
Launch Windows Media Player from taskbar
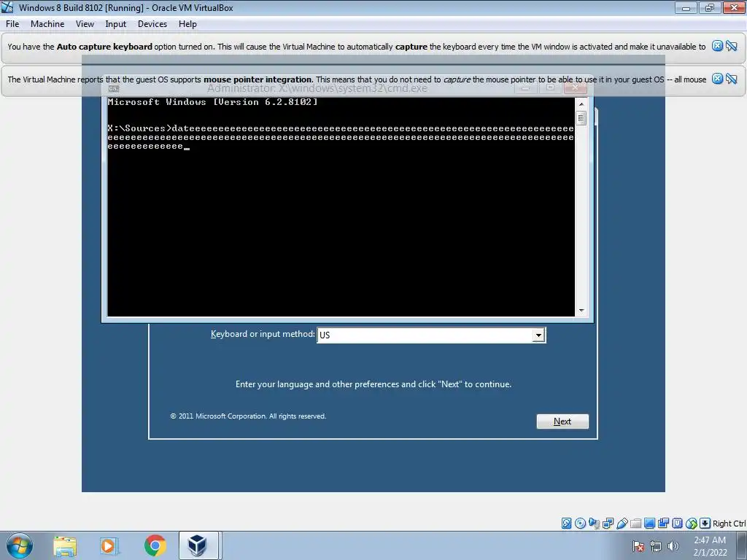[x=109, y=546]
